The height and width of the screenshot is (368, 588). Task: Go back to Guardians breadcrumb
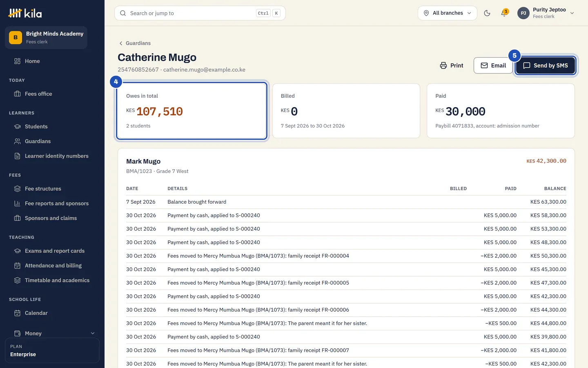(x=135, y=43)
